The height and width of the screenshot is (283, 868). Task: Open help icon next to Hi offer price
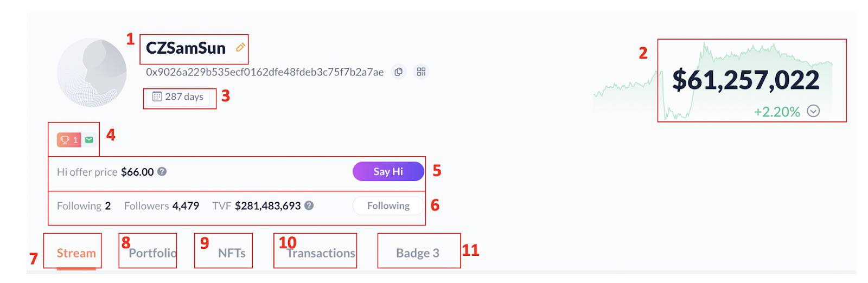[162, 171]
